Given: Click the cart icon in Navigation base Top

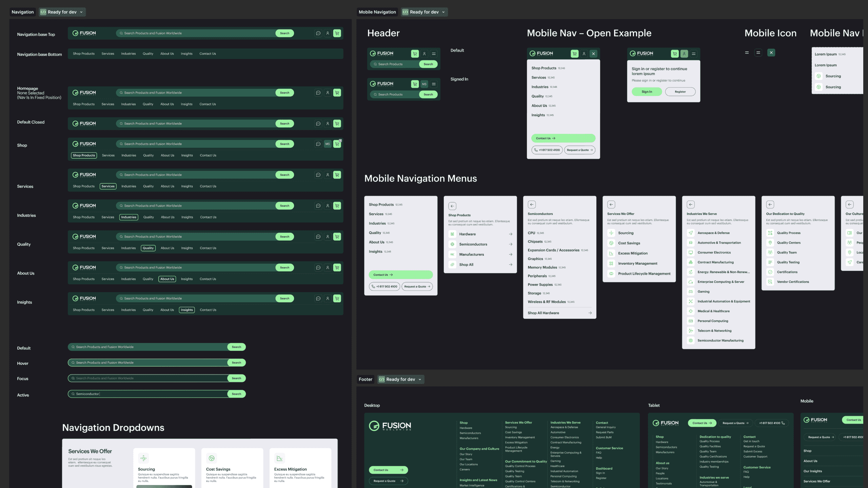Looking at the screenshot, I should [x=337, y=33].
